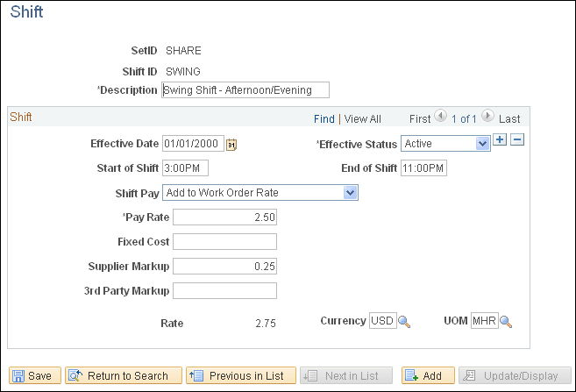576x392 pixels.
Task: Click the Shift ID value SWING
Action: (183, 71)
